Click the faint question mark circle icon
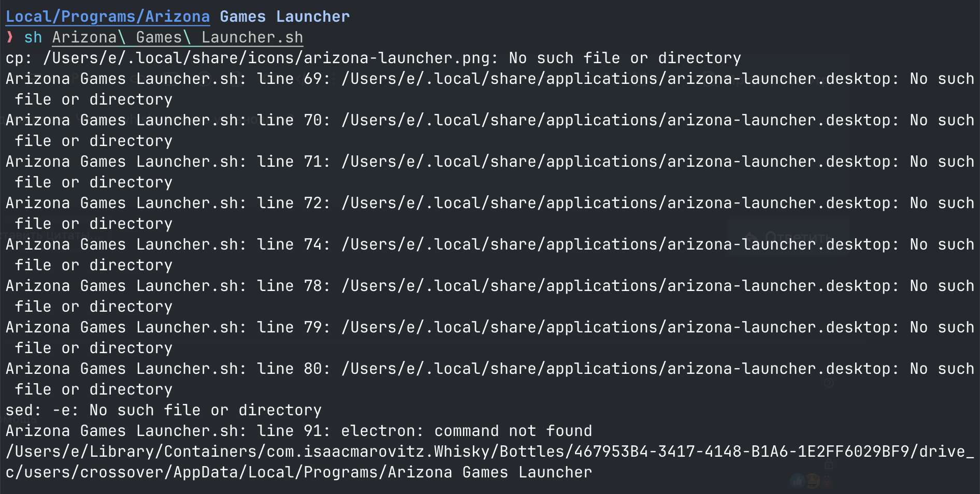The width and height of the screenshot is (980, 494). 829,383
